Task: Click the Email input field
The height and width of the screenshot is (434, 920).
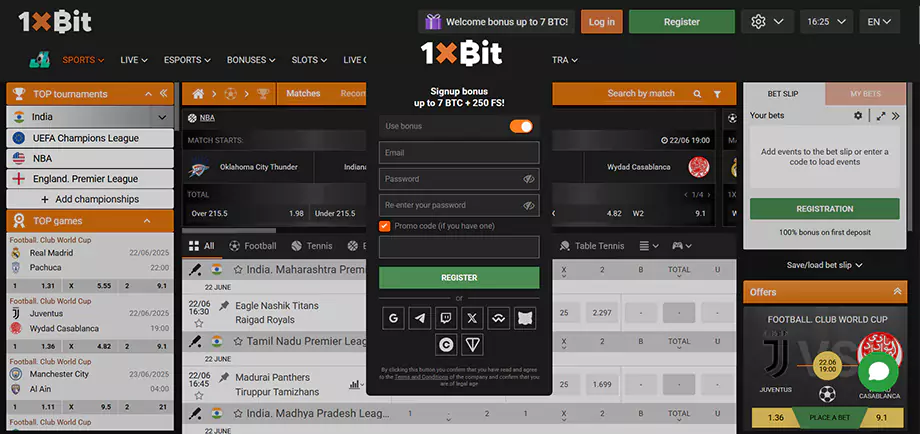Action: click(x=459, y=152)
